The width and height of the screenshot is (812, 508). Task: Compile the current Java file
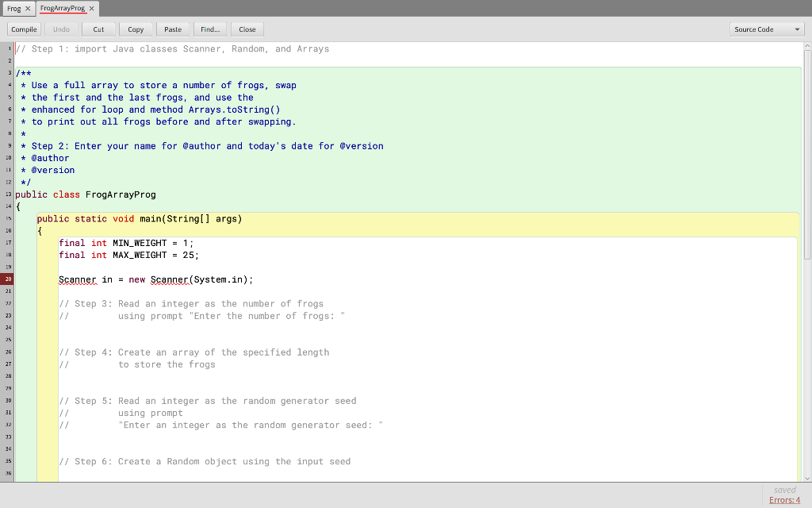pyautogui.click(x=23, y=29)
